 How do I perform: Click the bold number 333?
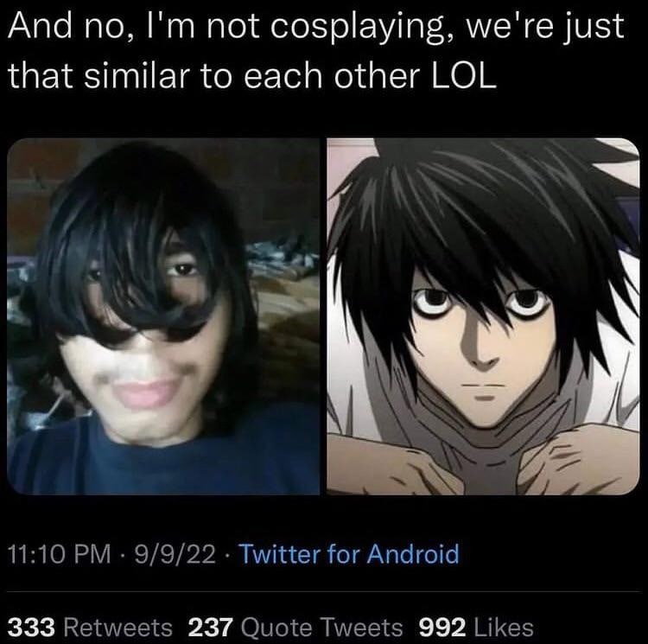(x=31, y=628)
